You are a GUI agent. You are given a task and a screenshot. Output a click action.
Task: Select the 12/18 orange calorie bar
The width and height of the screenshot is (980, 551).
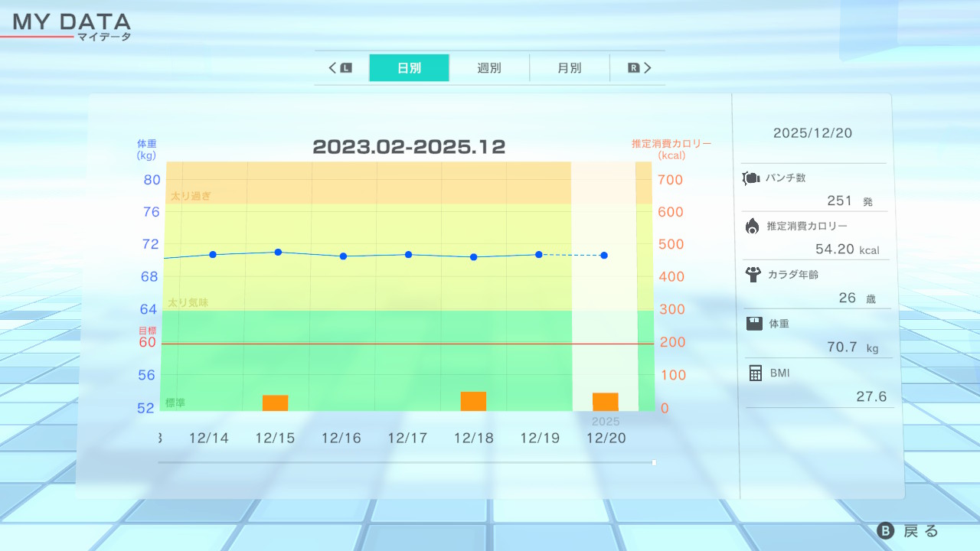(x=473, y=401)
